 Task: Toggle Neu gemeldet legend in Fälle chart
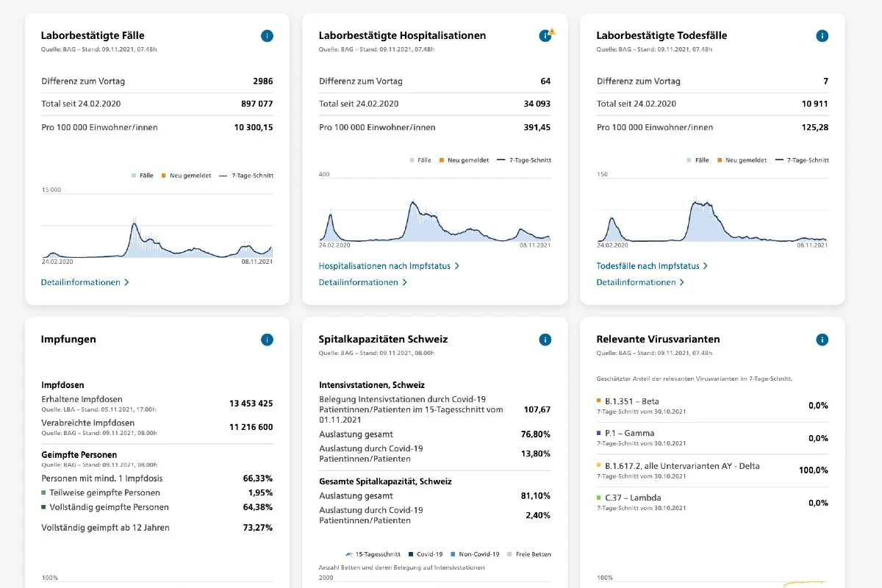[187, 176]
